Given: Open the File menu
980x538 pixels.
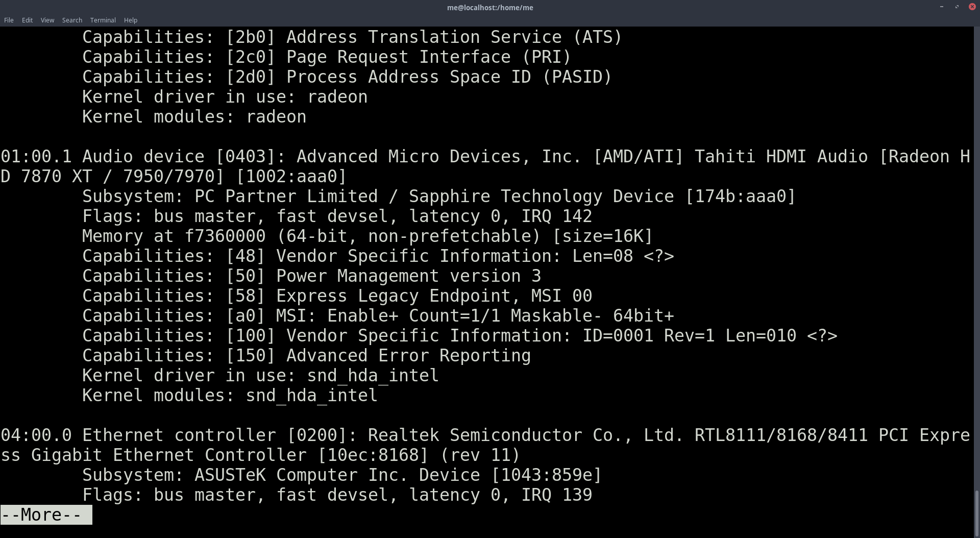Looking at the screenshot, I should tap(8, 20).
